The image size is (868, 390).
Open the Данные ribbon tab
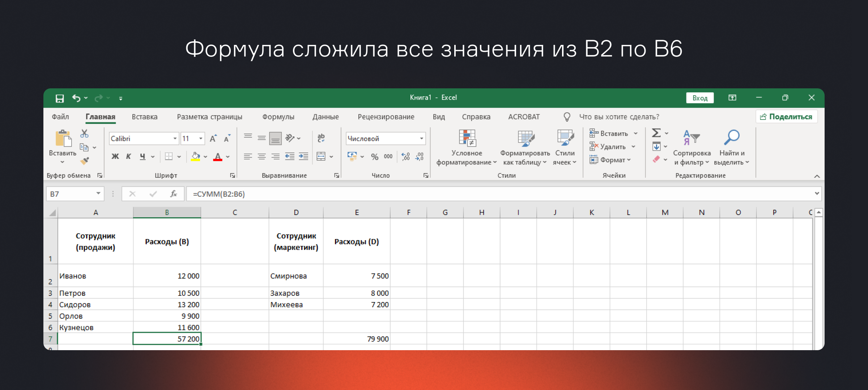325,117
